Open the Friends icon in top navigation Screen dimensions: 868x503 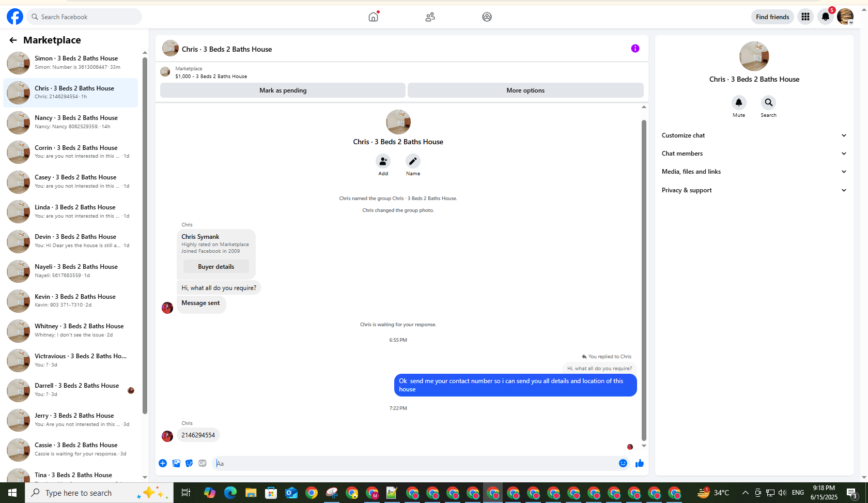tap(430, 17)
